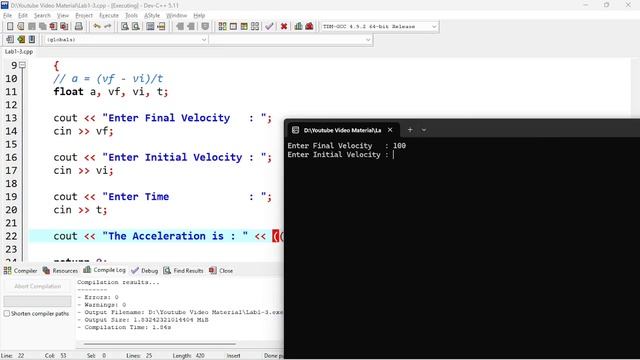Switch to the Resources bottom tab
The height and width of the screenshot is (360, 640).
coord(60,271)
